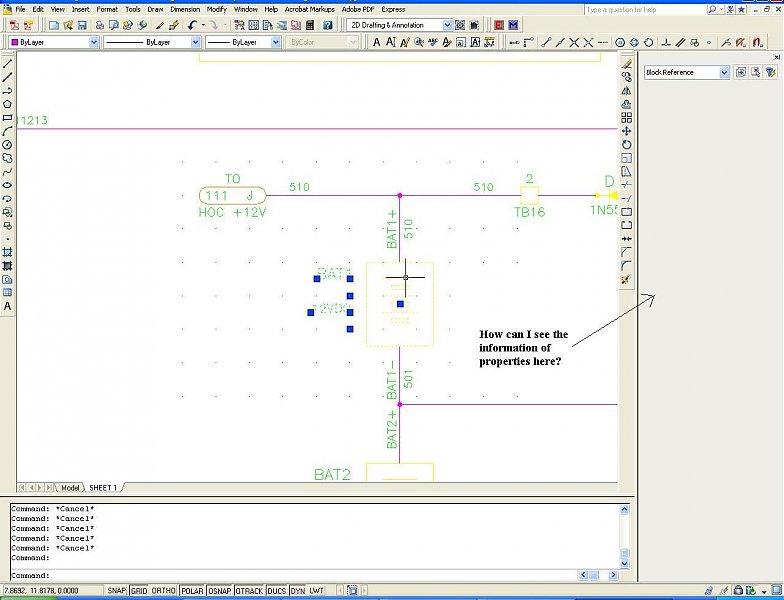This screenshot has width=784, height=600.
Task: Expand the undo history dropdown arrow
Action: pyautogui.click(x=204, y=25)
